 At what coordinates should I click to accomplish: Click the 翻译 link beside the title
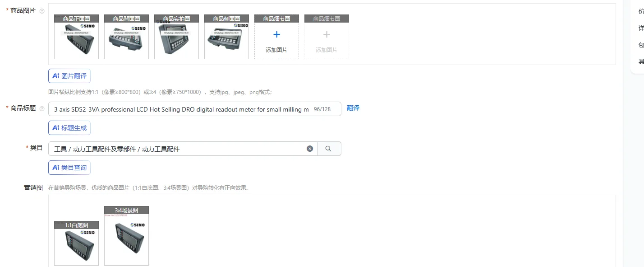[353, 108]
